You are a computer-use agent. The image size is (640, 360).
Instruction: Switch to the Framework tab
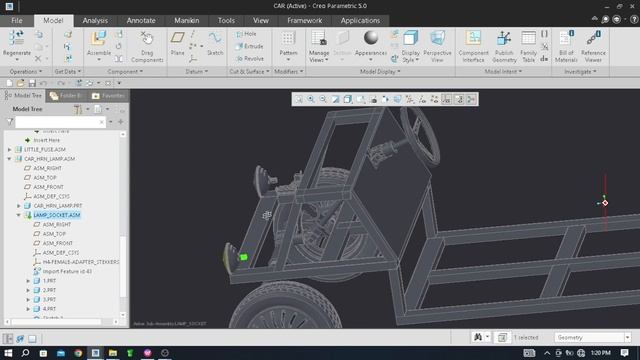[304, 20]
